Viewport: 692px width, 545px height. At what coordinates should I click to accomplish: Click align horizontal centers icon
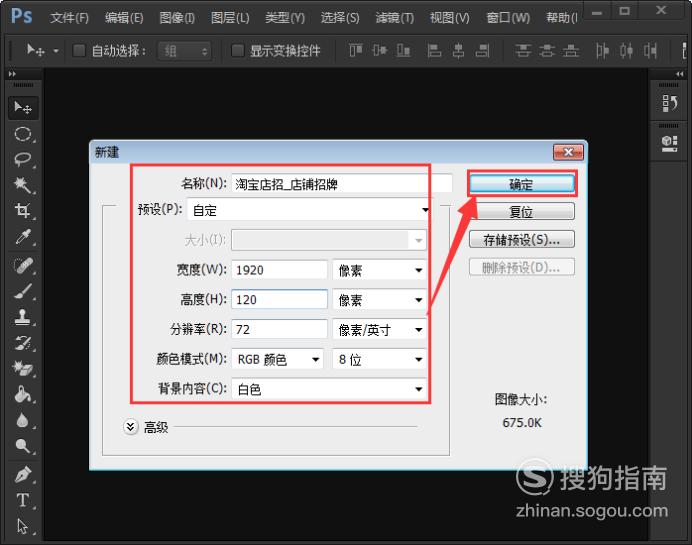point(459,50)
